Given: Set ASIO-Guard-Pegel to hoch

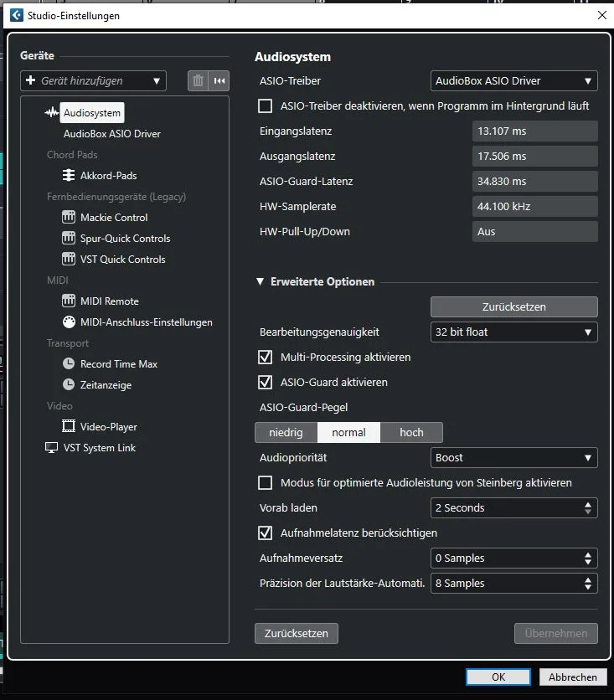Looking at the screenshot, I should [411, 432].
